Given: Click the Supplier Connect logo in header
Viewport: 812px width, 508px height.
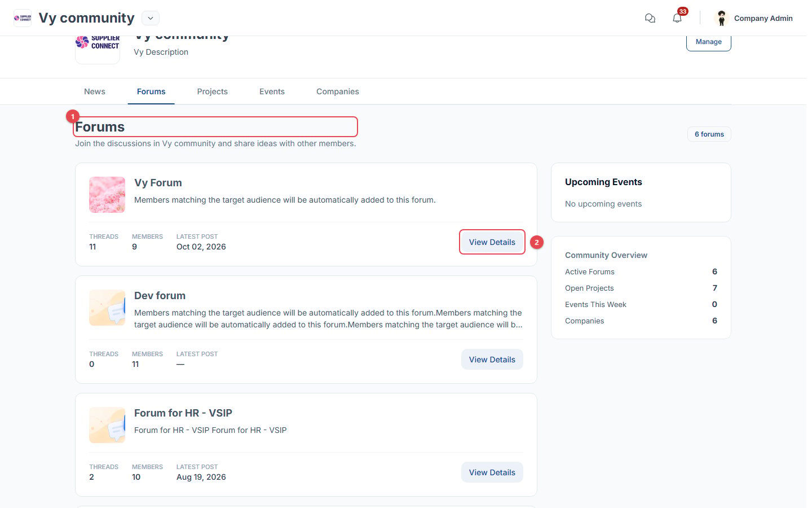Looking at the screenshot, I should [x=23, y=18].
